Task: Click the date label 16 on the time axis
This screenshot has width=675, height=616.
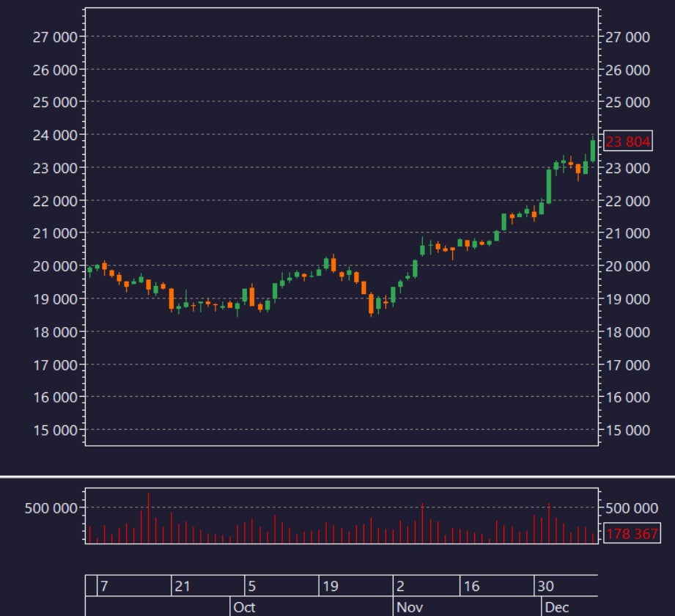Action: (x=471, y=586)
